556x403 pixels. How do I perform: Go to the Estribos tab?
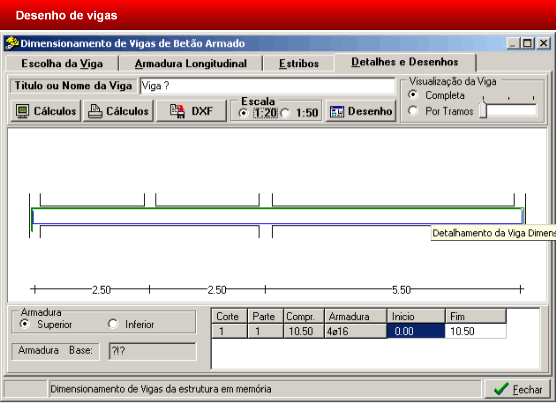click(x=299, y=63)
